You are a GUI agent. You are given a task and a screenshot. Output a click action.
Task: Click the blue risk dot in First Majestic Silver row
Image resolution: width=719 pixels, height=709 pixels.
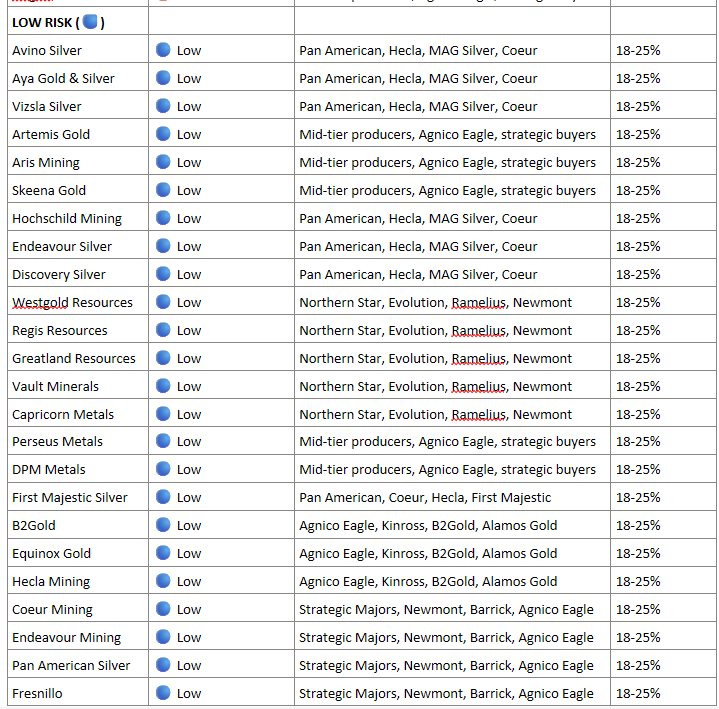(163, 496)
